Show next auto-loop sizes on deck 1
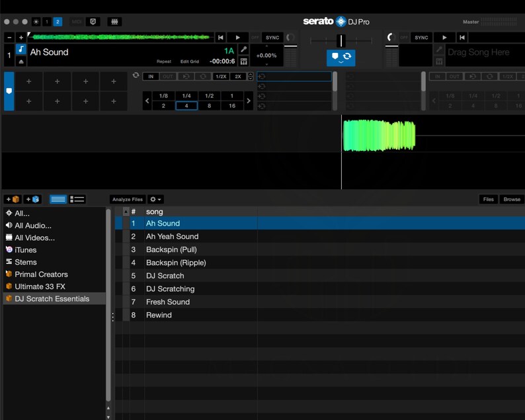The height and width of the screenshot is (420, 525). click(x=249, y=101)
